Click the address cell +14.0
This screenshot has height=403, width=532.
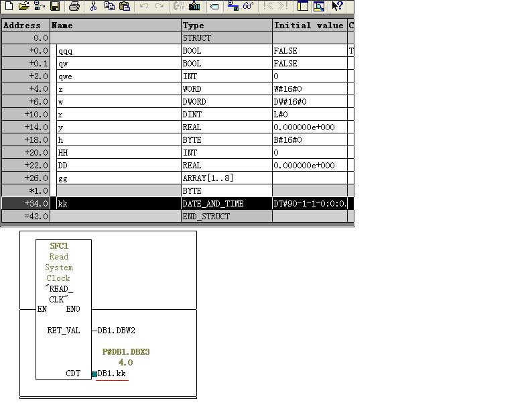(x=25, y=127)
